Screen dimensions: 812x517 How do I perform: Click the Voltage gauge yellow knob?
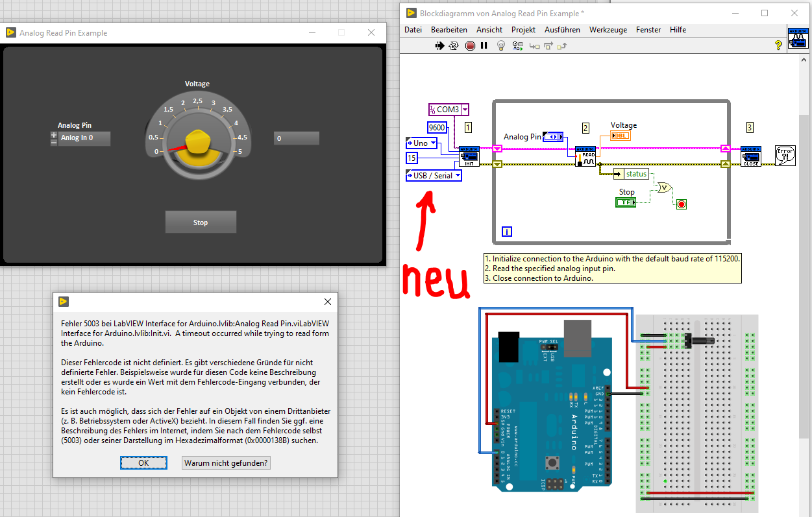pos(199,143)
